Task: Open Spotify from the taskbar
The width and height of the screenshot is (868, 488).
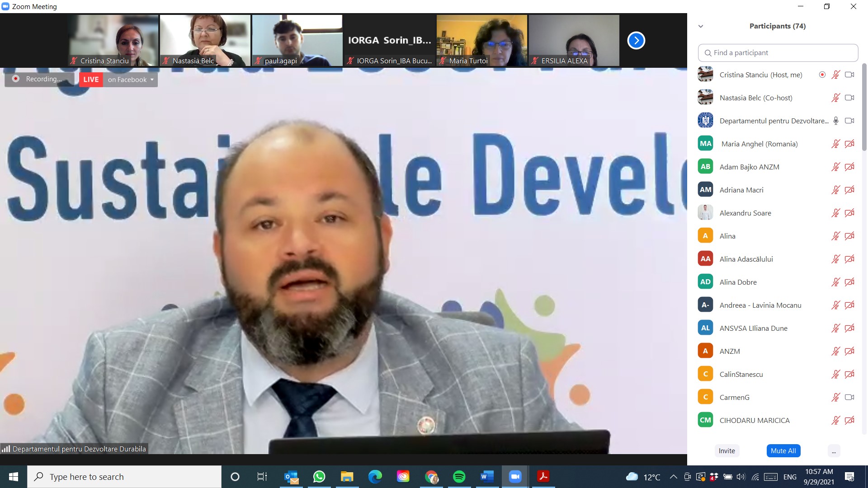Action: point(459,477)
